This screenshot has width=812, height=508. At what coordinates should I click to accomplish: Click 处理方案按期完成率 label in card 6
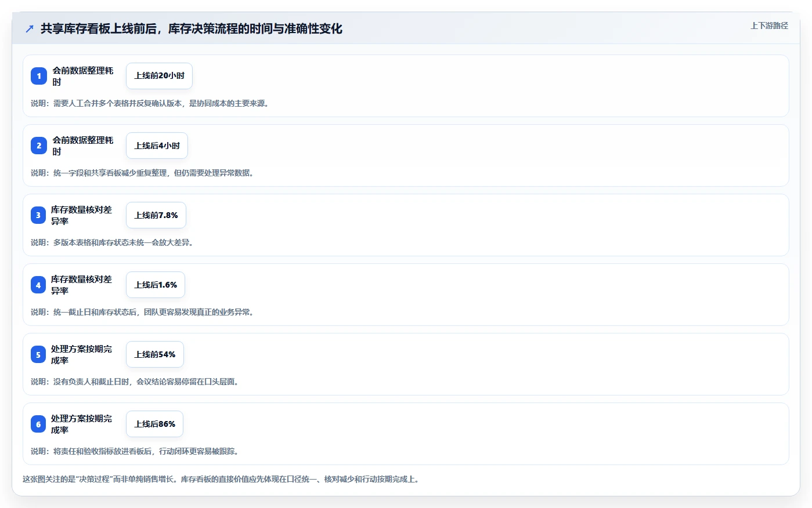tap(81, 424)
